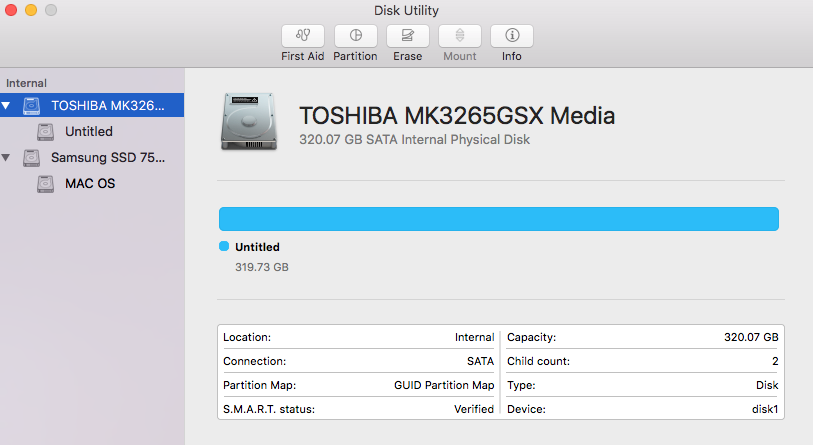The image size is (813, 445).
Task: Click the Partition Map info row
Action: point(358,385)
